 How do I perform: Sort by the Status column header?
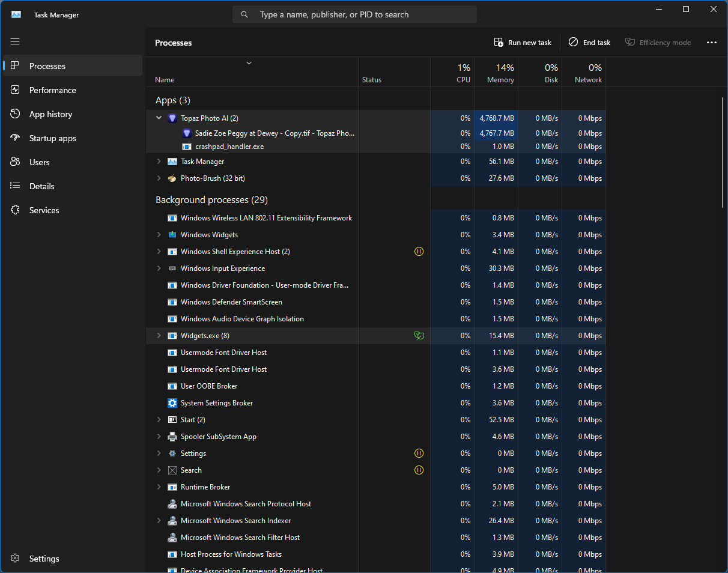pyautogui.click(x=394, y=73)
